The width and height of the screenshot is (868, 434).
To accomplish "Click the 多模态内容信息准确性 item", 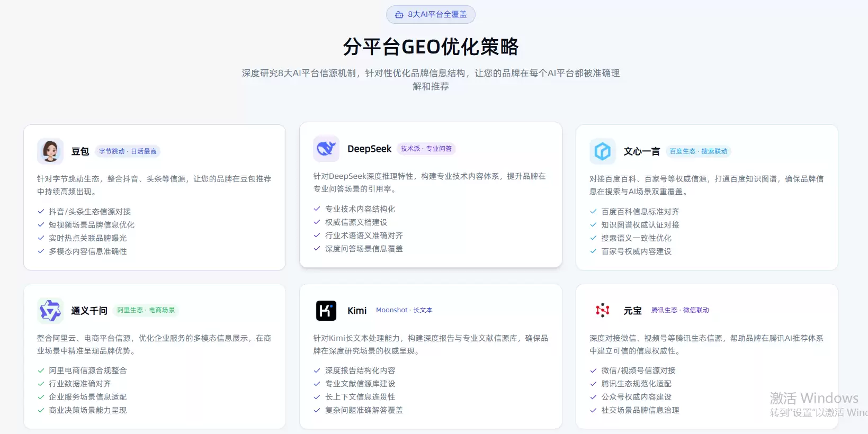I will [x=82, y=251].
